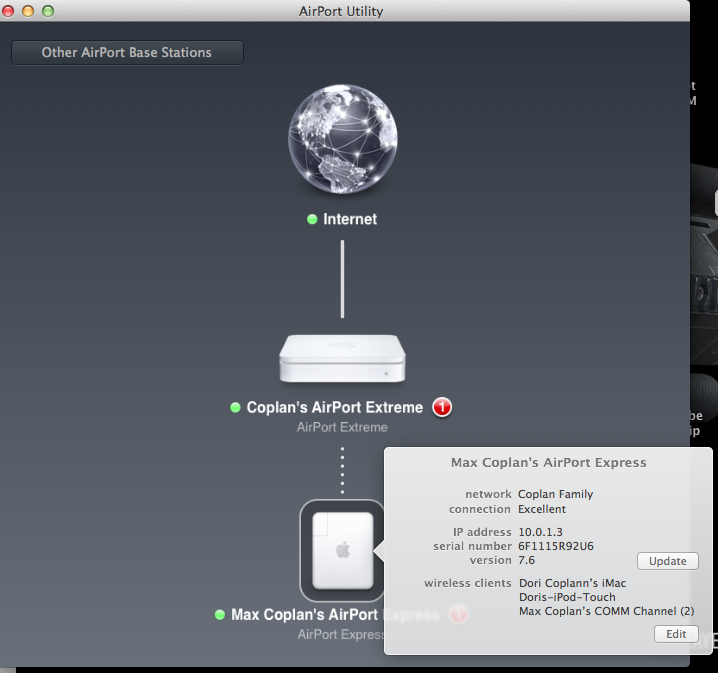
Task: Click the Edit button in the popover
Action: [676, 634]
